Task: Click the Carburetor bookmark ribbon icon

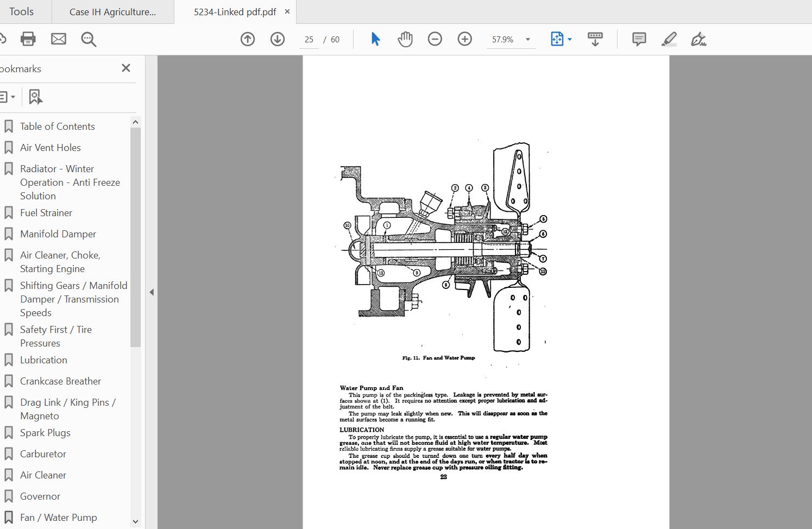Action: tap(9, 454)
